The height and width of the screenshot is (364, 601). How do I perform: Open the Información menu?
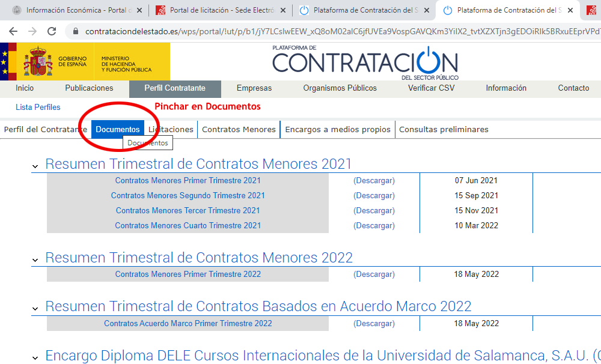pos(506,88)
